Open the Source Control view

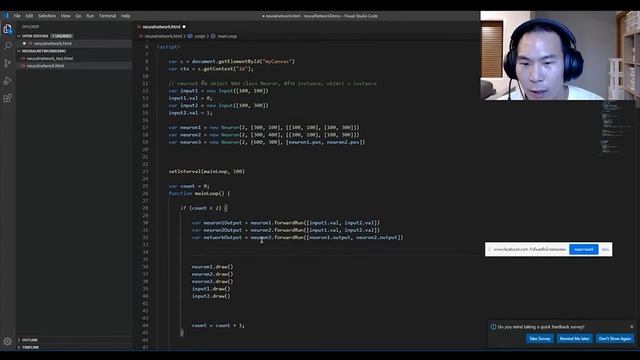pyautogui.click(x=7, y=63)
